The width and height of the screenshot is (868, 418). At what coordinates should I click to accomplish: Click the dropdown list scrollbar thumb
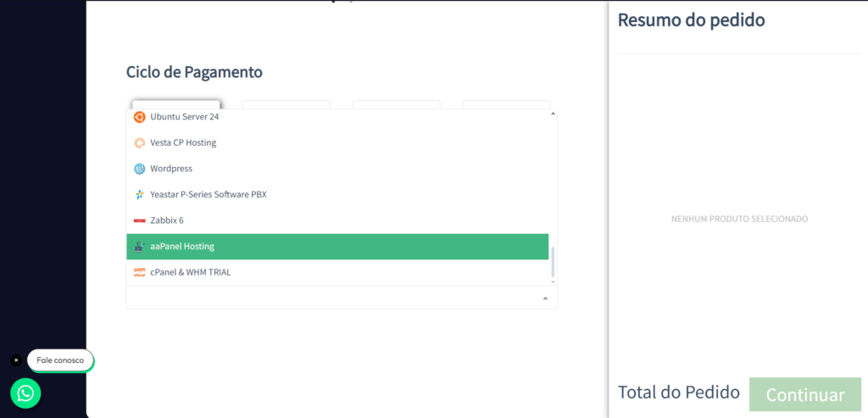click(x=553, y=263)
